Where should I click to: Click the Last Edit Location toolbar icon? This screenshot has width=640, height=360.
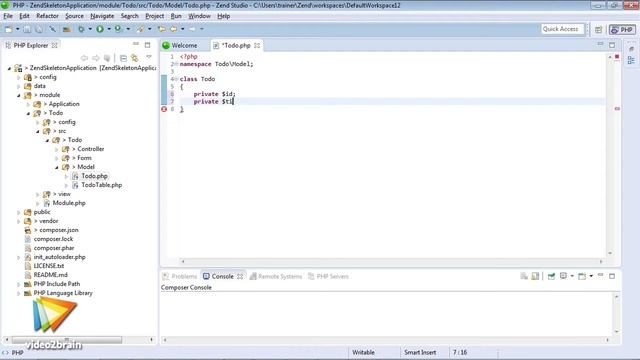[x=162, y=29]
